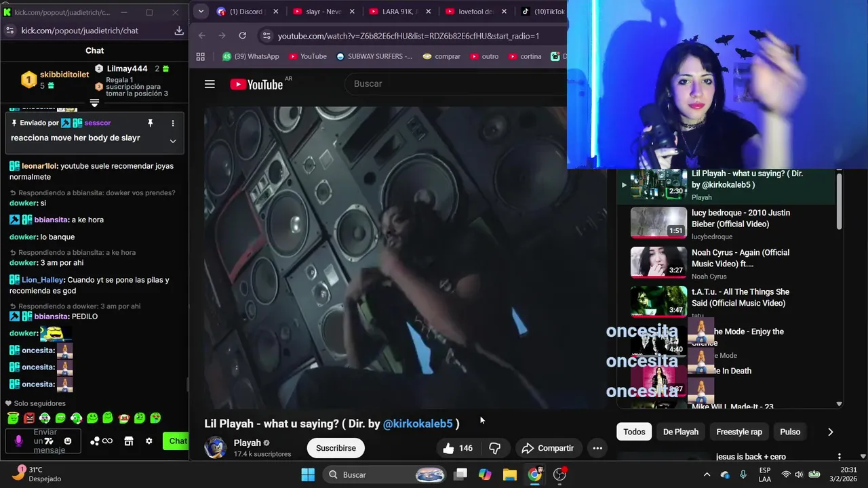Go back in Chrome
Viewport: 868px width, 488px height.
[x=202, y=36]
